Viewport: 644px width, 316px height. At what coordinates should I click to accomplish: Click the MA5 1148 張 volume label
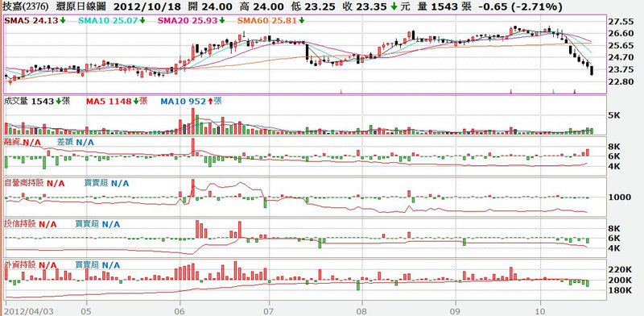point(117,102)
